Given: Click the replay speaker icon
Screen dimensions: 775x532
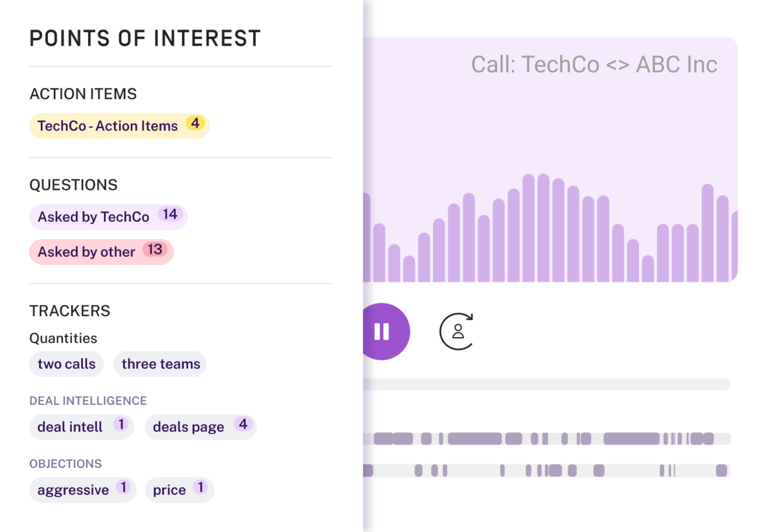Looking at the screenshot, I should (x=457, y=332).
